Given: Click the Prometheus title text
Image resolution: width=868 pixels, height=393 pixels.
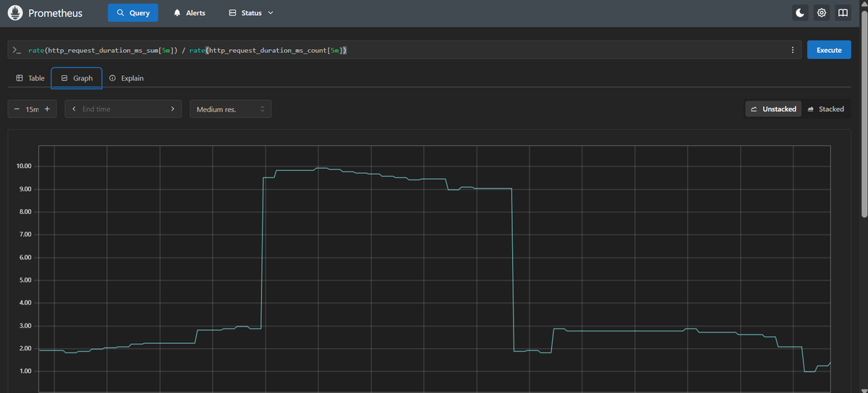Looking at the screenshot, I should [x=55, y=13].
